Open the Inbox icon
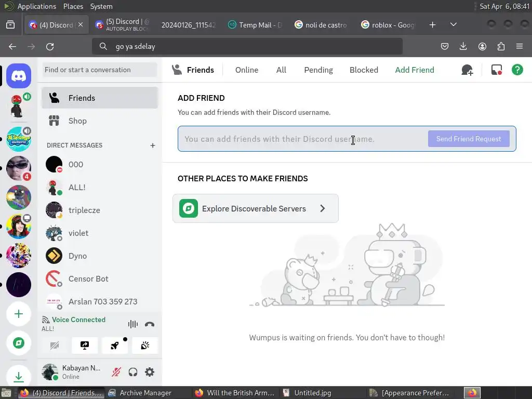 pos(497,70)
